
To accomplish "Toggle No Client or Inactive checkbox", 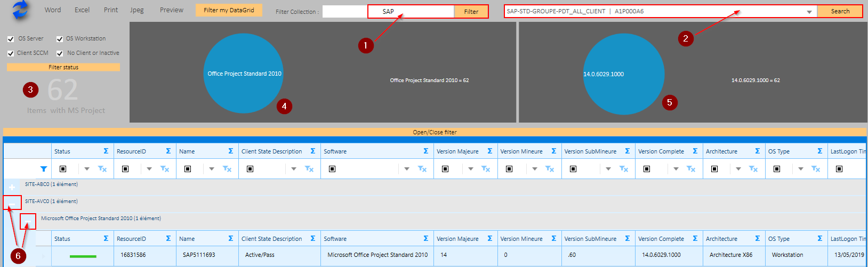I will click(60, 53).
